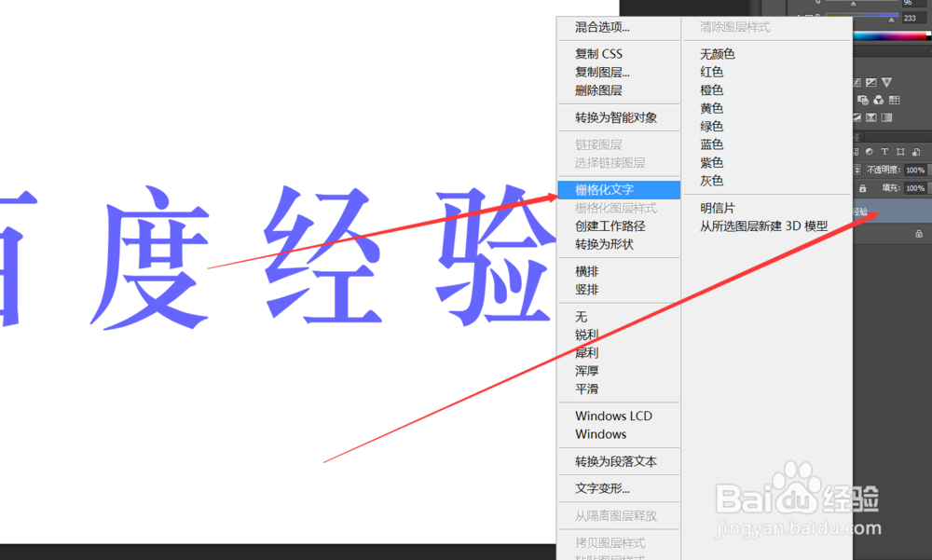Screen dimensions: 932x560
Task: Select Windows LCD anti-aliasing
Action: pyautogui.click(x=613, y=417)
